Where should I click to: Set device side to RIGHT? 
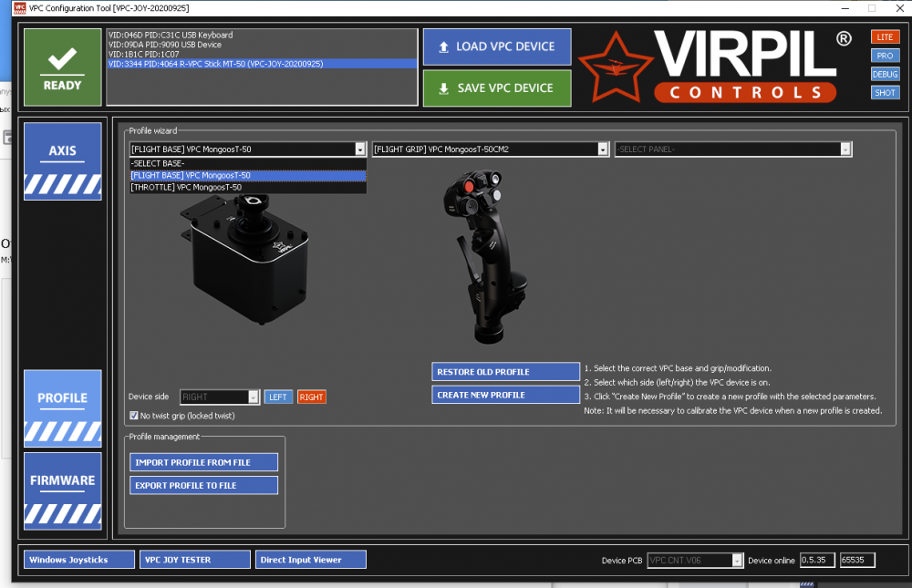(311, 397)
